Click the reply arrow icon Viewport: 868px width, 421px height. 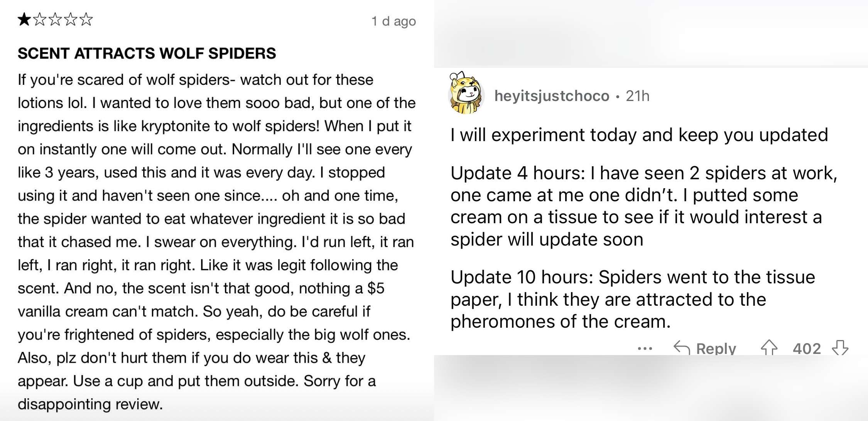coord(682,348)
